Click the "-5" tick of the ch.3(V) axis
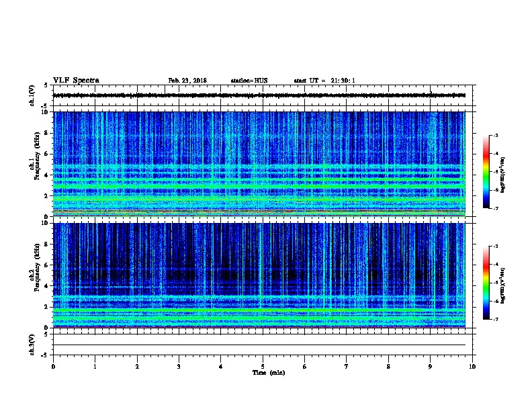This screenshot has width=532, height=411. pos(45,355)
